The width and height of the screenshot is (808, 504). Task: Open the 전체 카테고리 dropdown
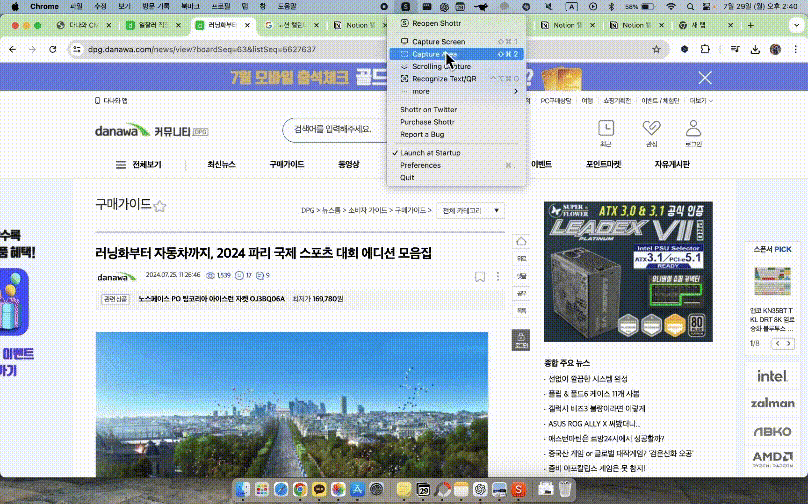[471, 211]
